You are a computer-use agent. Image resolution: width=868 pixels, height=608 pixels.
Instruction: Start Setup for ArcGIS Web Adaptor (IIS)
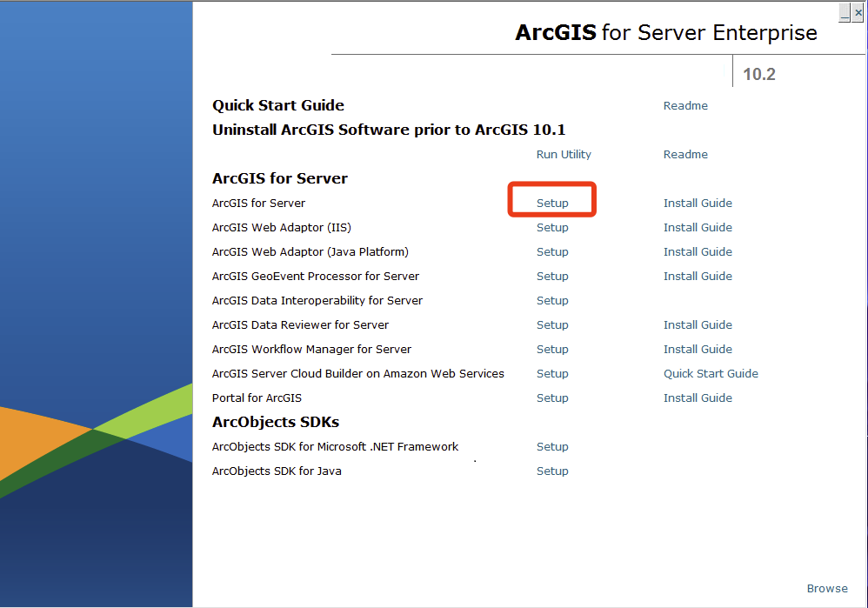(x=552, y=228)
